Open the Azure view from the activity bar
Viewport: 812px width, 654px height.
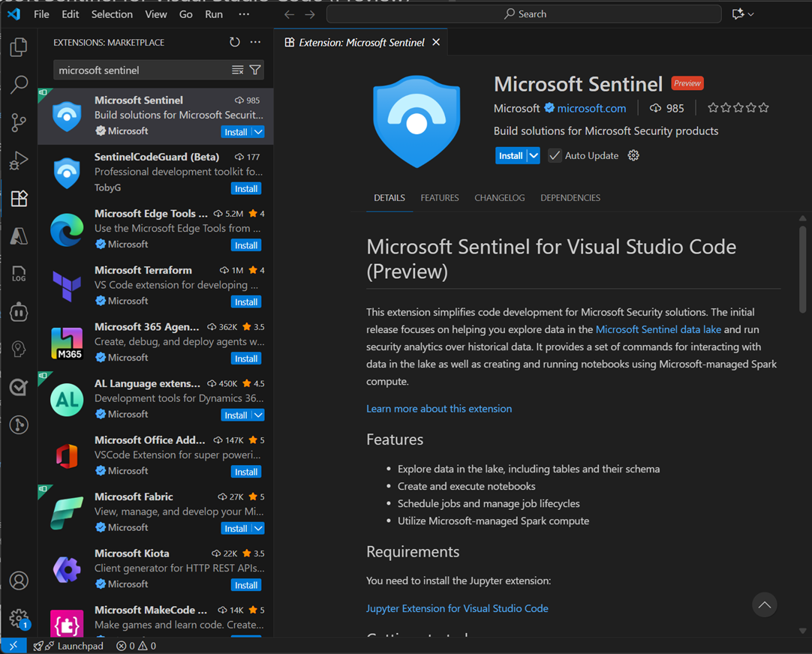point(19,236)
